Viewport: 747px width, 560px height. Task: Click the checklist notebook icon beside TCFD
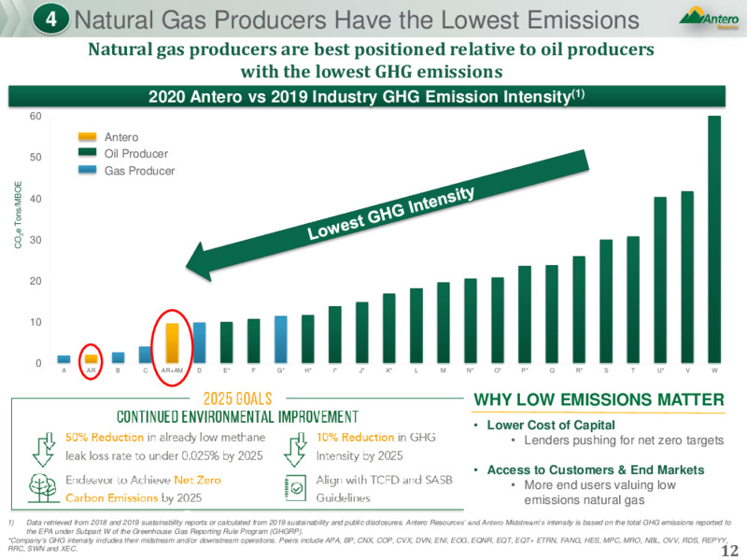point(295,488)
